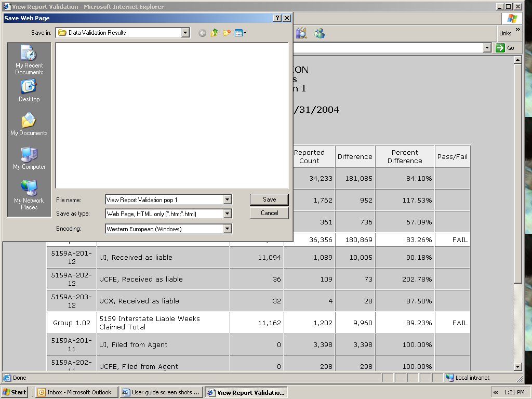Select My Computer in places bar

coord(29,158)
